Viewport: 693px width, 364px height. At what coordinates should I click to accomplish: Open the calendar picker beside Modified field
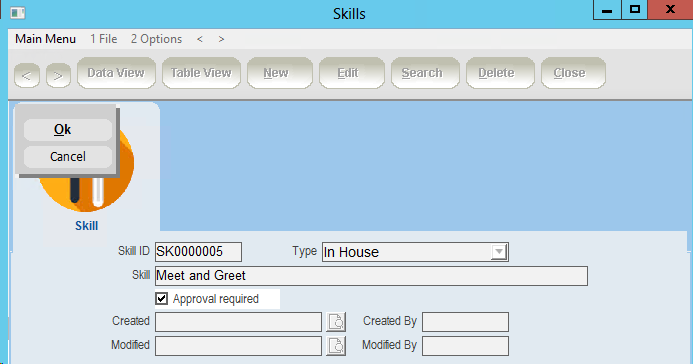(x=336, y=345)
